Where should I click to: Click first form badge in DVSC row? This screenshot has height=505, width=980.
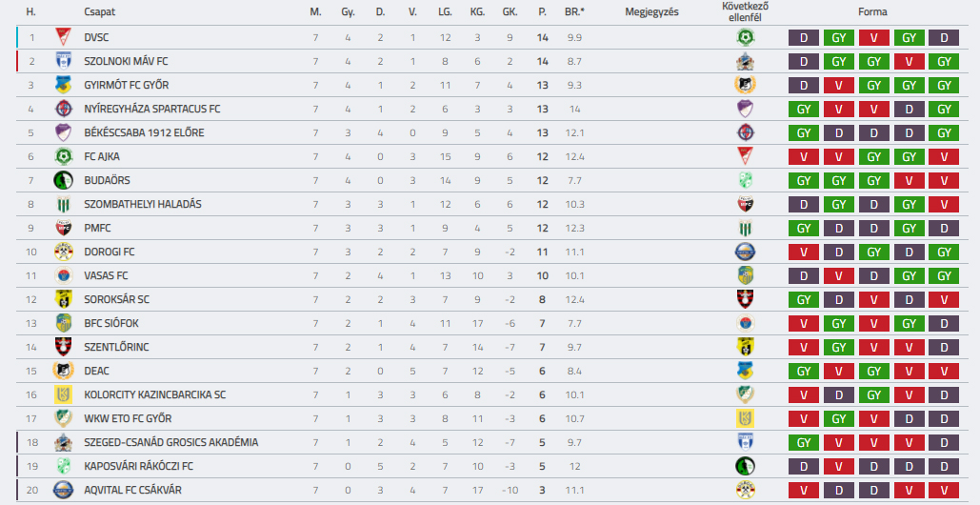pyautogui.click(x=804, y=37)
